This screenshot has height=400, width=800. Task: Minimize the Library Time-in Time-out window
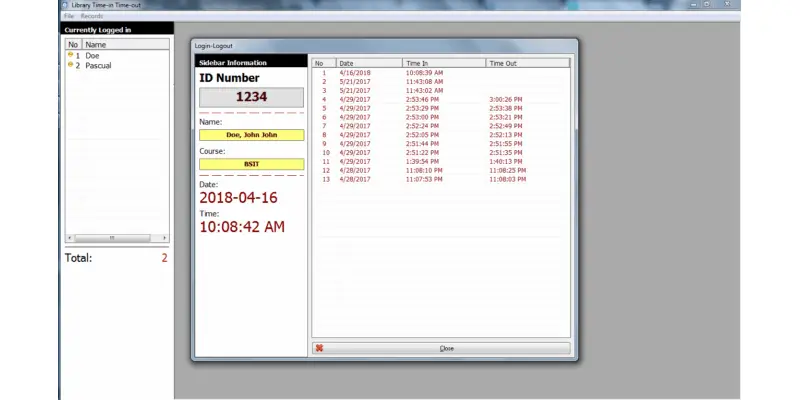click(x=693, y=5)
